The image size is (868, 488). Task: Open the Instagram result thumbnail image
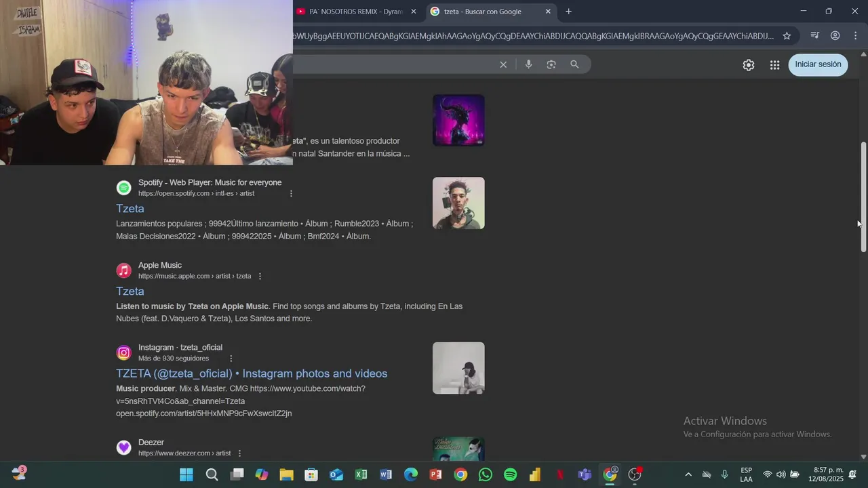click(458, 368)
